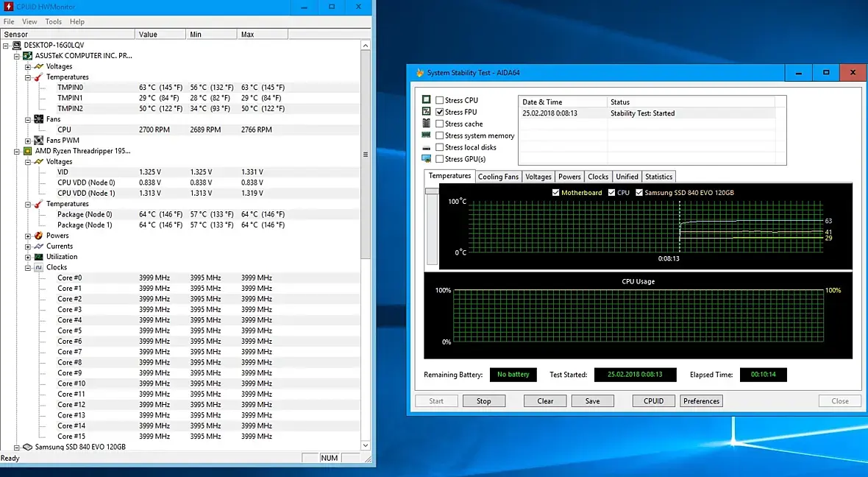Click the HWMonitor lightning app icon in title bar
Viewport: 868px width, 477px height.
click(8, 7)
